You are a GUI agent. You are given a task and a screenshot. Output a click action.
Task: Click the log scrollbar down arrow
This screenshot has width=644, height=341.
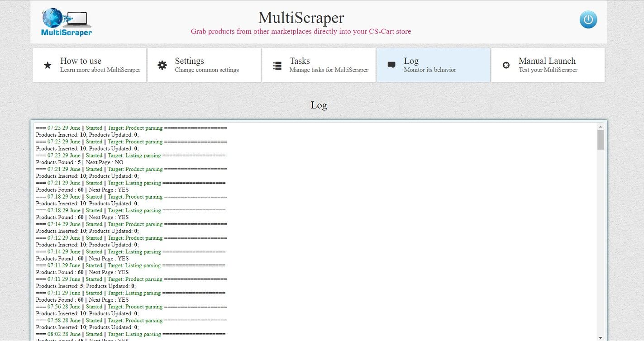click(601, 337)
